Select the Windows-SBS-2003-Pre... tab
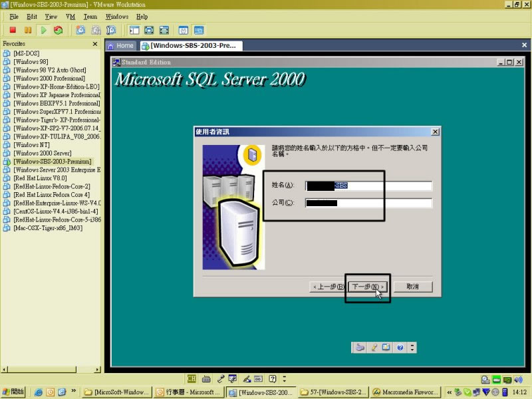The width and height of the screenshot is (532, 399). point(190,46)
